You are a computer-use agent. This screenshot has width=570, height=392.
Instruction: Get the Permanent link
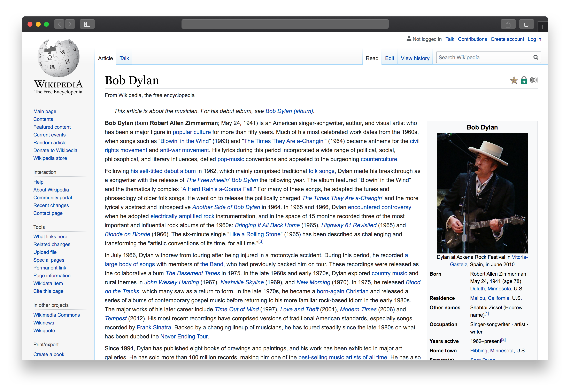click(x=50, y=268)
